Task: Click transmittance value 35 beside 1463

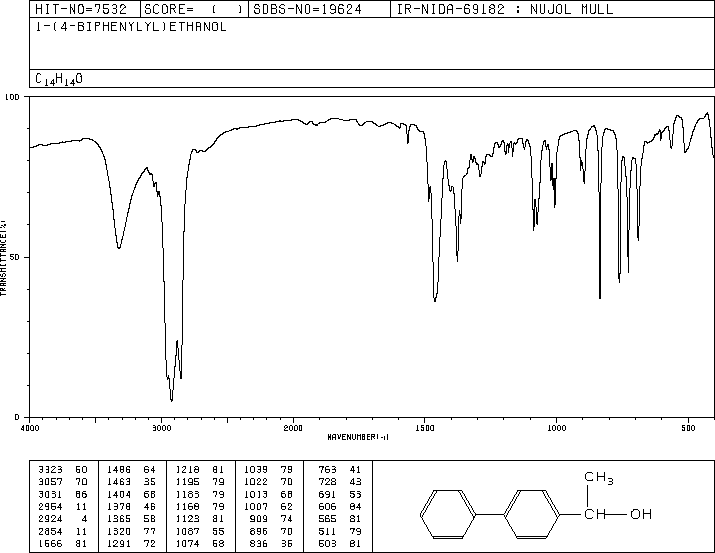Action: click(149, 482)
